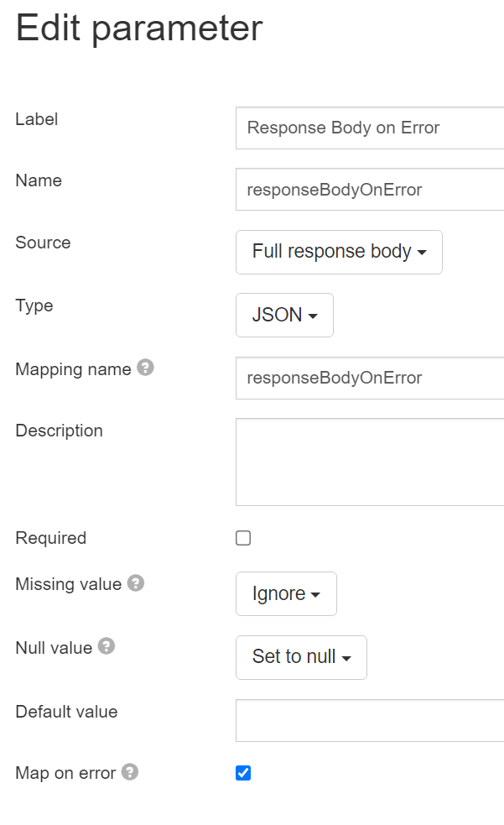Uncheck the Map on error checkbox
This screenshot has height=825, width=504.
point(243,773)
